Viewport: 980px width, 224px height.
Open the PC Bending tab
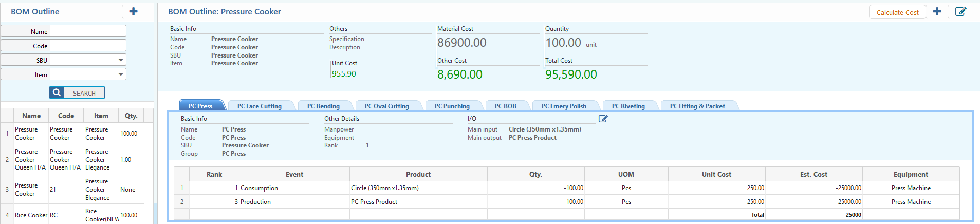pos(323,106)
